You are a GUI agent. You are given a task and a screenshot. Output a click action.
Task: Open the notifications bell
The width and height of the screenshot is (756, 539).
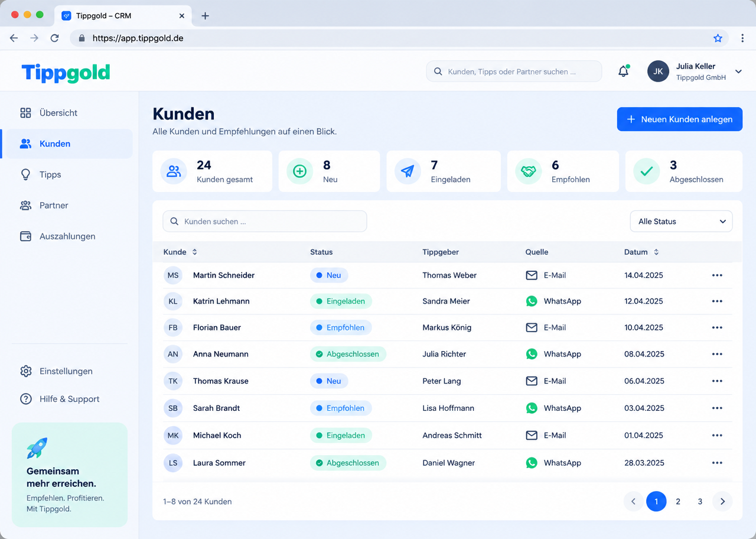pyautogui.click(x=623, y=72)
